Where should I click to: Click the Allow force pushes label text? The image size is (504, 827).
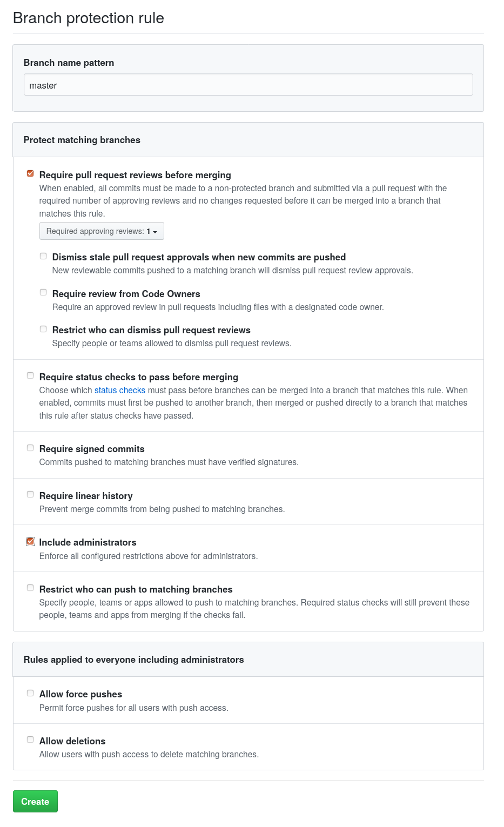click(x=80, y=694)
